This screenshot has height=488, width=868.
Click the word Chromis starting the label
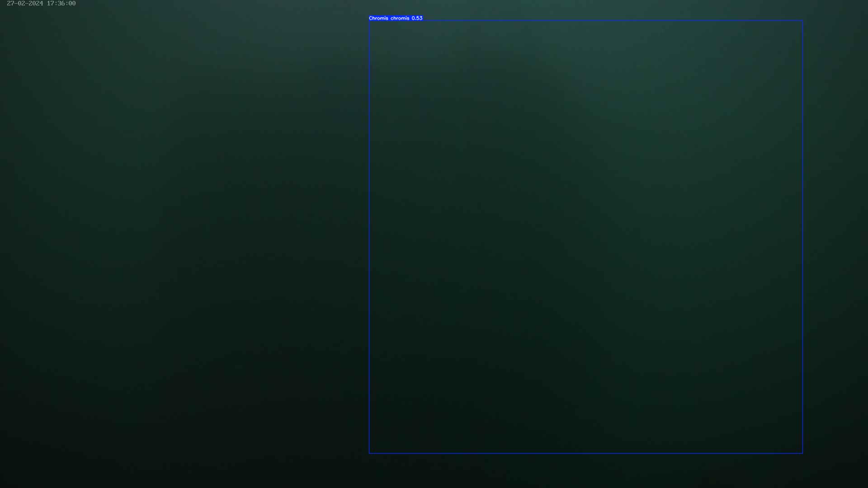pyautogui.click(x=378, y=18)
